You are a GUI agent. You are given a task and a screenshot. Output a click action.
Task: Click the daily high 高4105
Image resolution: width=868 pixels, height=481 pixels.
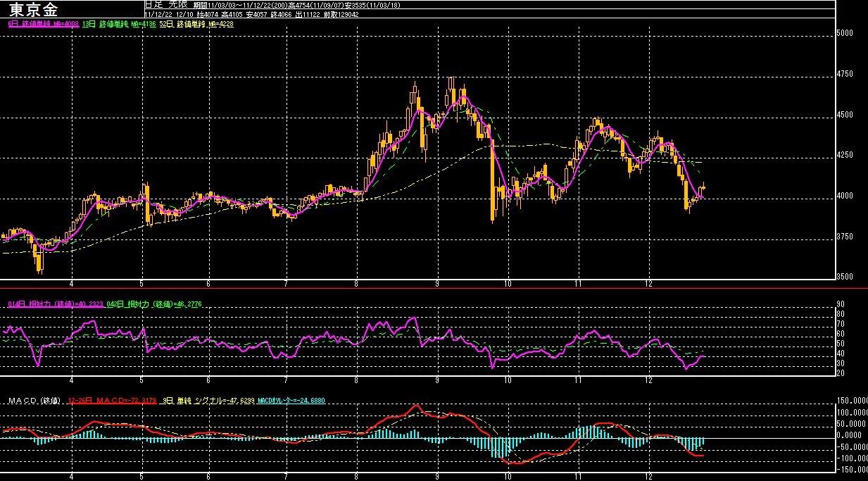[233, 13]
